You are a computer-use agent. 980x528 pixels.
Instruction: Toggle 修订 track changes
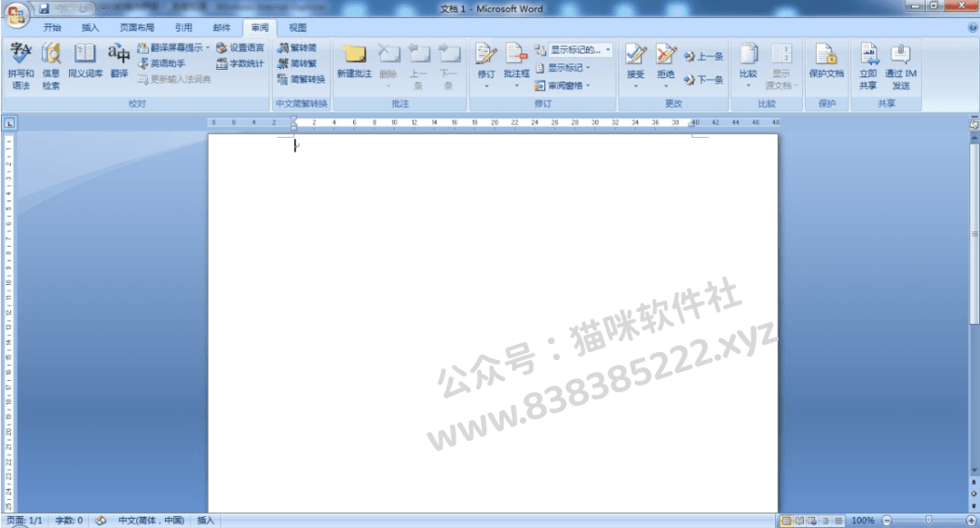tap(486, 60)
